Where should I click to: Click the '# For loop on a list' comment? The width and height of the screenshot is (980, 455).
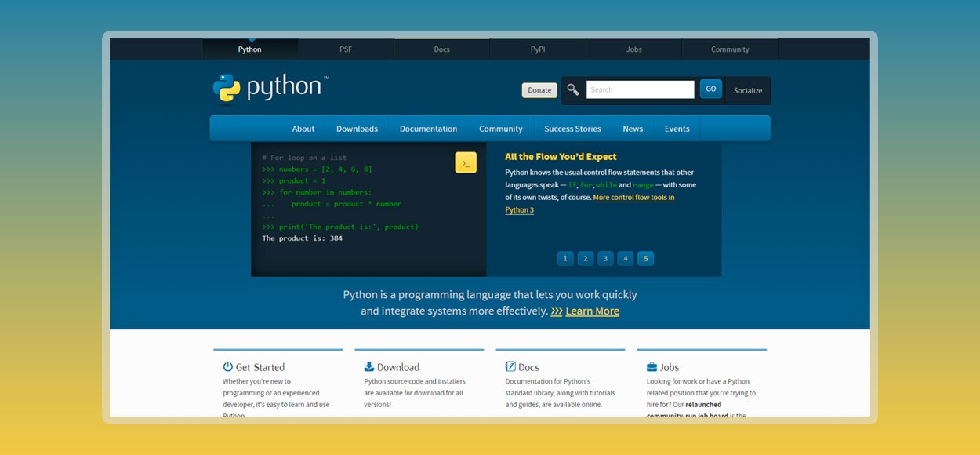click(x=304, y=158)
